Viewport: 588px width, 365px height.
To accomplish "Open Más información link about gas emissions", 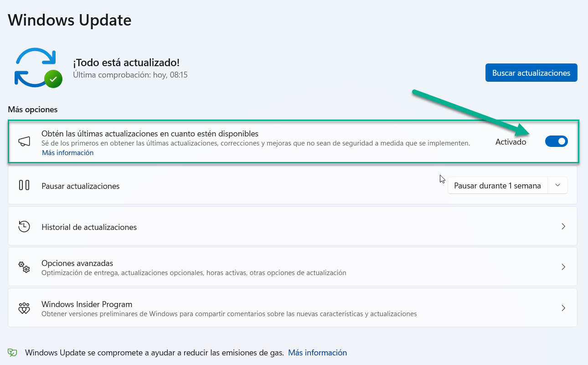I will [x=317, y=353].
